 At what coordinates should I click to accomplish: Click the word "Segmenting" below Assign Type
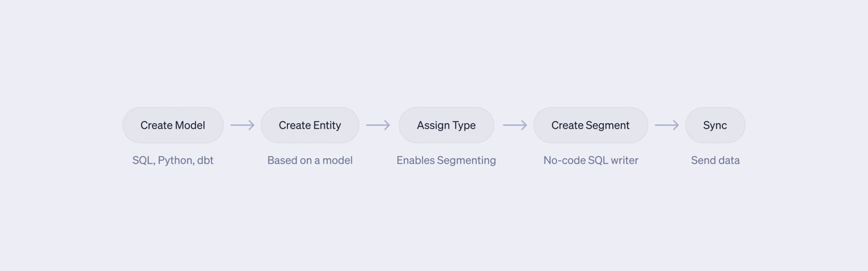pyautogui.click(x=466, y=160)
